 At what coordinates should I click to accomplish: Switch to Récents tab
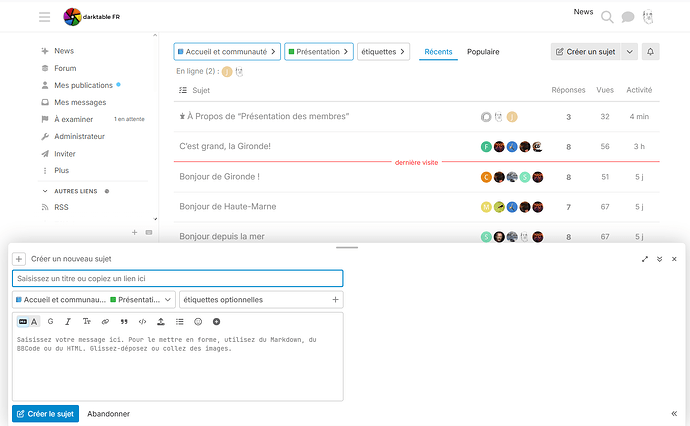pyautogui.click(x=438, y=51)
